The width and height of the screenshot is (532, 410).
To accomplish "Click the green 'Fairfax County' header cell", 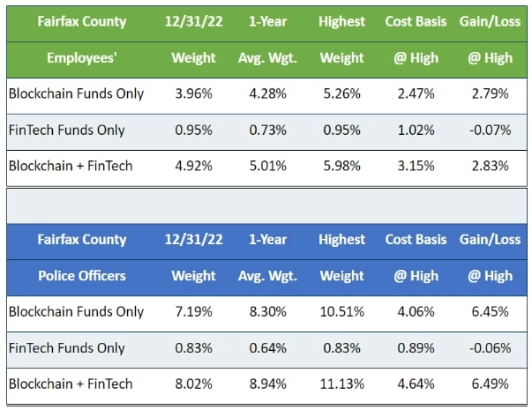I will click(82, 21).
